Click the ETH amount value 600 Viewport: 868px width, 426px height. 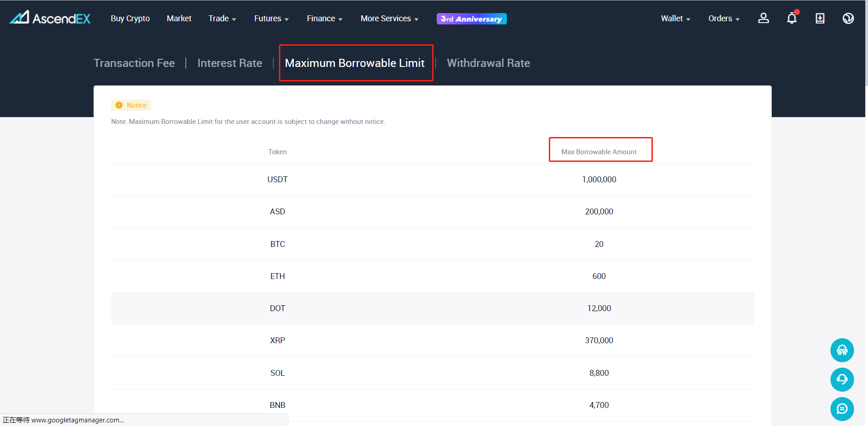pyautogui.click(x=599, y=276)
